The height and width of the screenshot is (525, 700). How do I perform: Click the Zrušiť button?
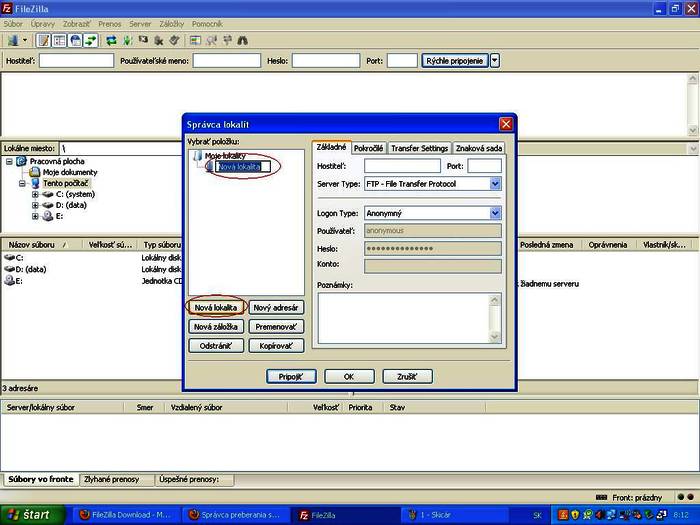click(x=407, y=376)
